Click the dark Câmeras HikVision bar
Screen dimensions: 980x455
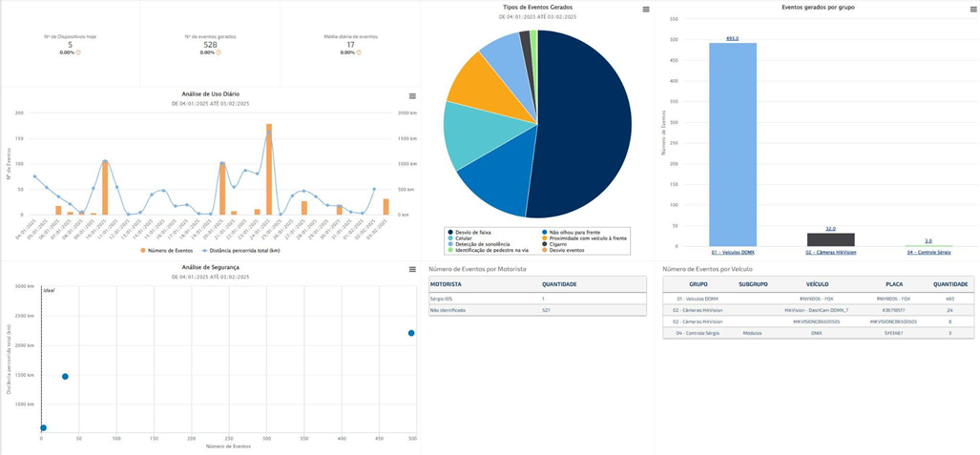[x=830, y=239]
